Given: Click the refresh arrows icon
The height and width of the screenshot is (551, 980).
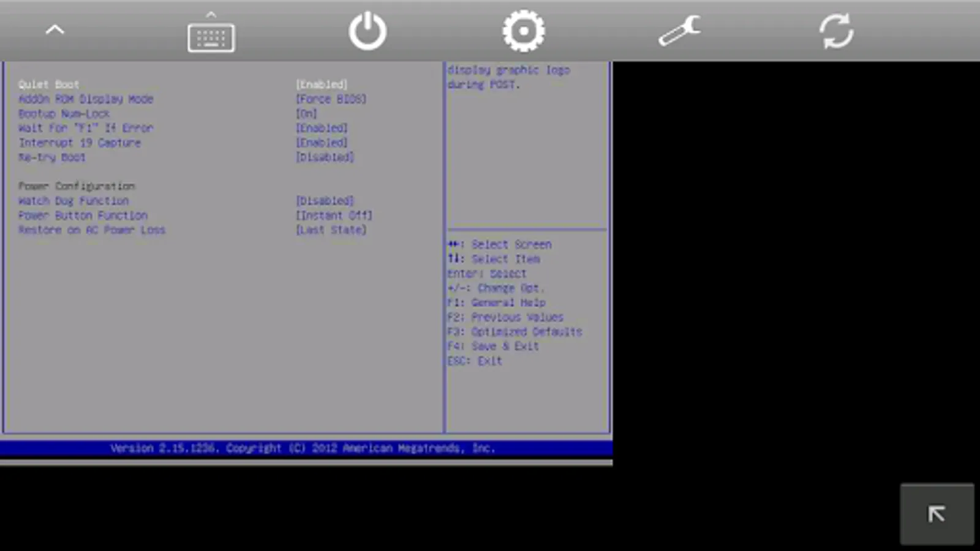Looking at the screenshot, I should (x=836, y=31).
